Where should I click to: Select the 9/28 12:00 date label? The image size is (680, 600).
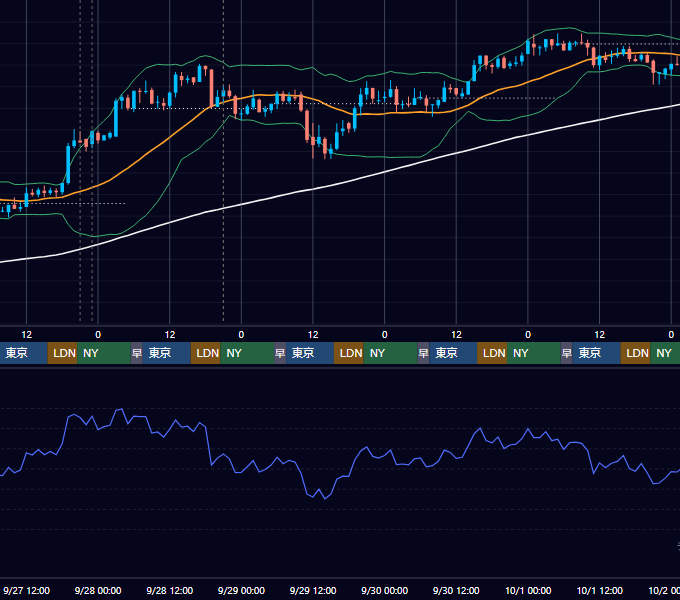coord(170,590)
